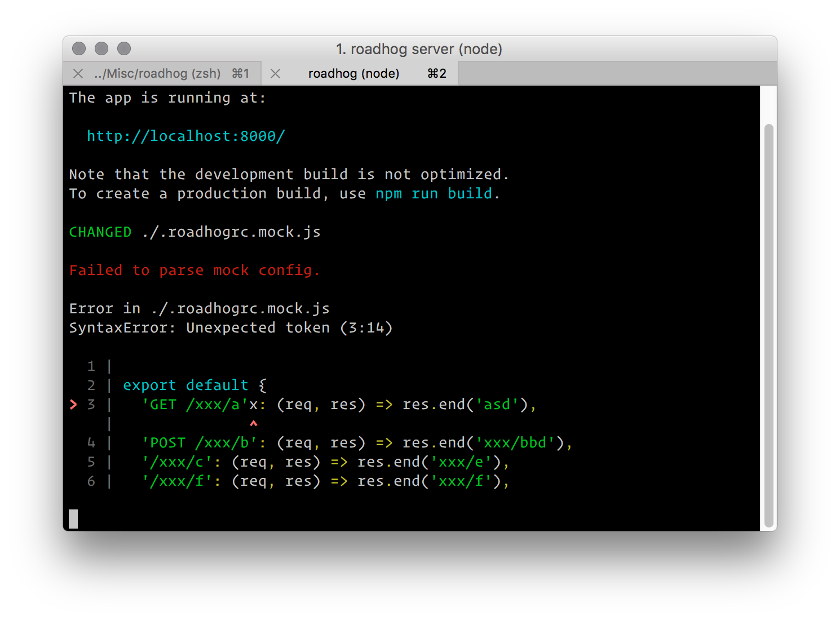Click 'The app is running at:' line
This screenshot has height=621, width=840.
[x=167, y=97]
